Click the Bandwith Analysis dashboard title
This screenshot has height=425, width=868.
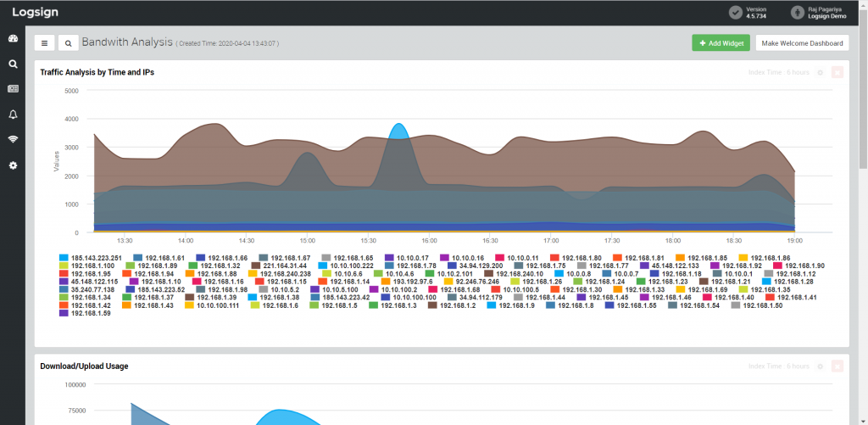[127, 42]
